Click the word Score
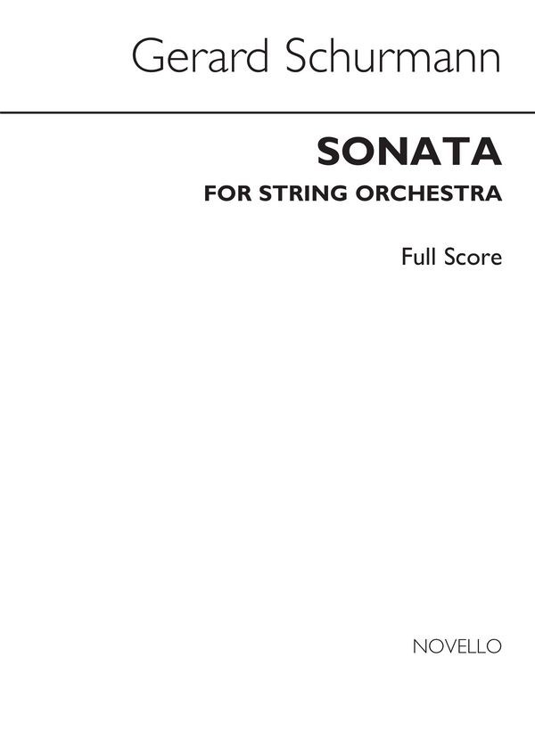Image resolution: width=535 pixels, height=756 pixels. (x=473, y=257)
